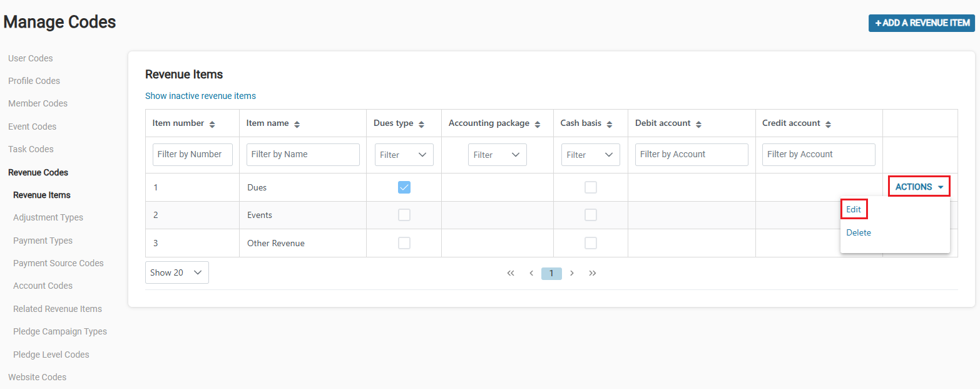Go to Payment Types
The image size is (980, 389).
click(x=43, y=241)
